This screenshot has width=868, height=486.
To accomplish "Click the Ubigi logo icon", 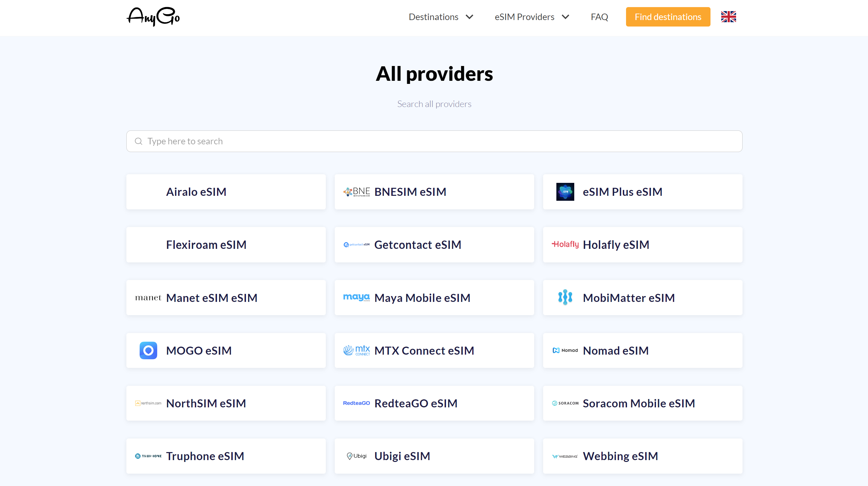I will tap(357, 456).
